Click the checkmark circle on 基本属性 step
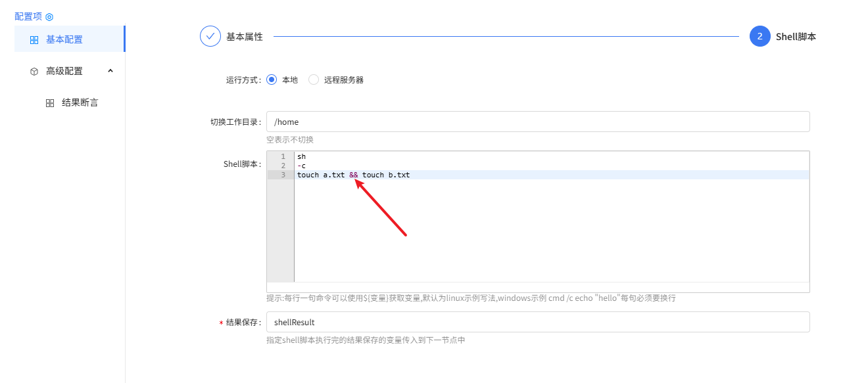Screen dimensions: 868x383 click(x=210, y=36)
